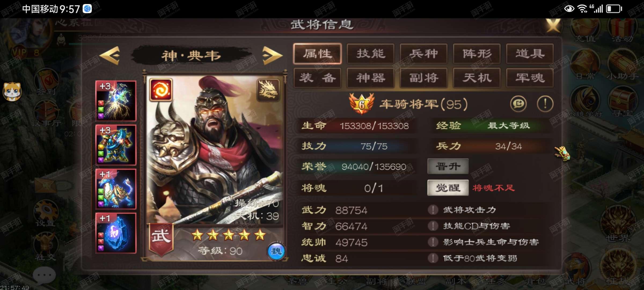Show info for 武将攻击力 stat
This screenshot has width=644, height=290.
pyautogui.click(x=433, y=210)
